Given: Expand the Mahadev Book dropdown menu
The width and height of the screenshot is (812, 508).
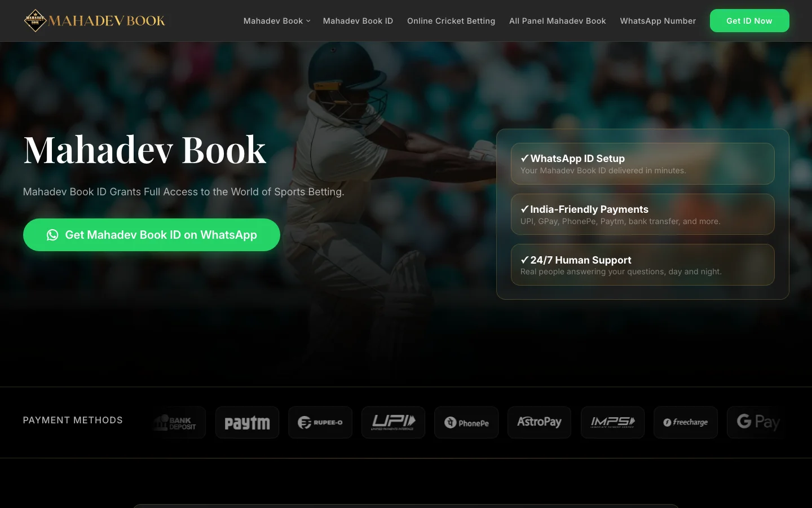Looking at the screenshot, I should 277,21.
